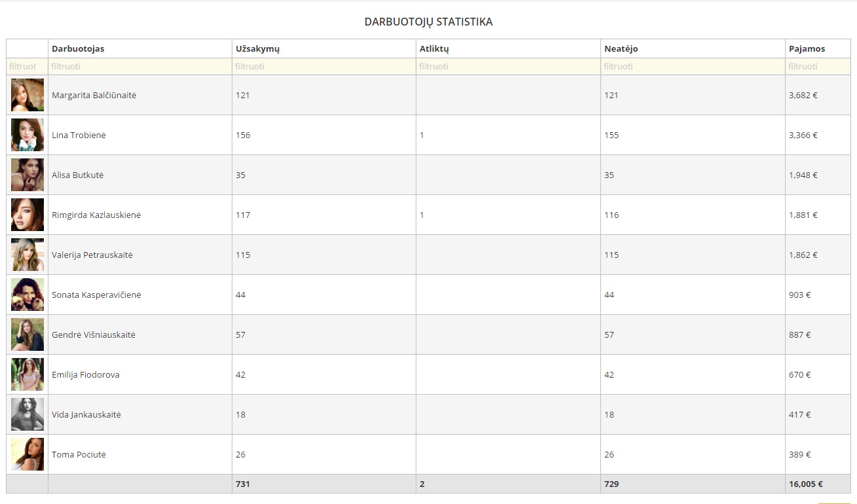
Task: Sort table by Užsakymų column
Action: pos(258,48)
